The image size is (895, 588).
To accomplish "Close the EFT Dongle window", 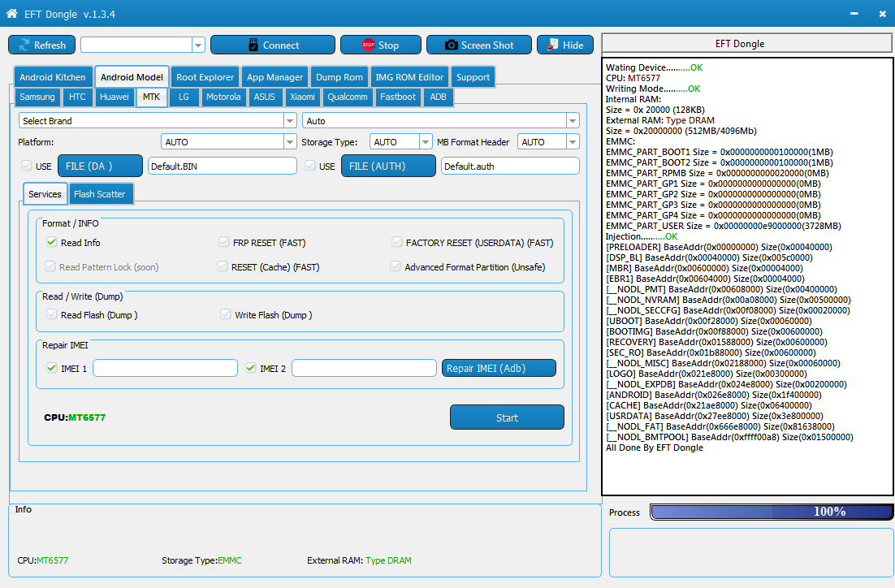I will pos(883,14).
